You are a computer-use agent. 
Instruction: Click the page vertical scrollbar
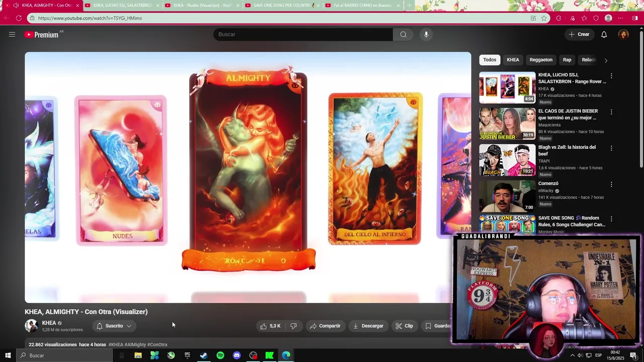point(641,101)
